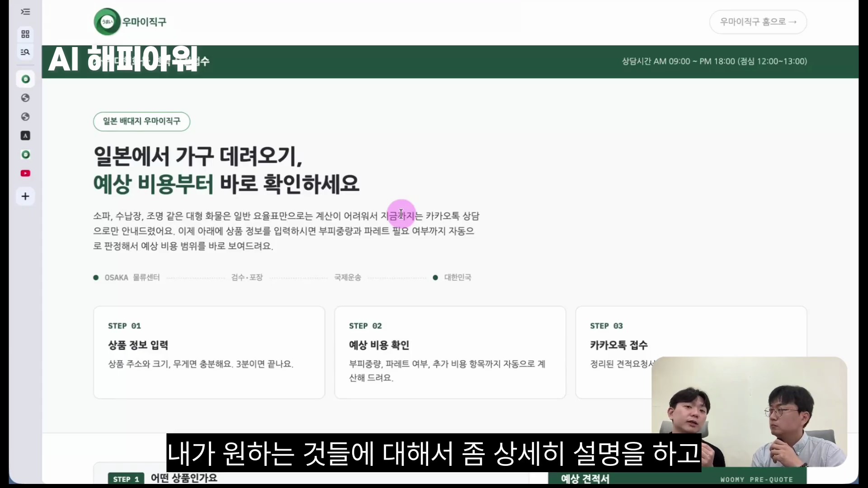The image size is (868, 488).
Task: Click the green text 예상 비용부터
Action: coord(153,184)
